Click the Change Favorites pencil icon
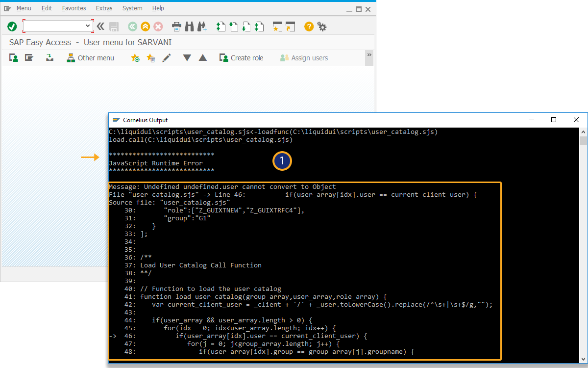588x368 pixels. coord(167,58)
